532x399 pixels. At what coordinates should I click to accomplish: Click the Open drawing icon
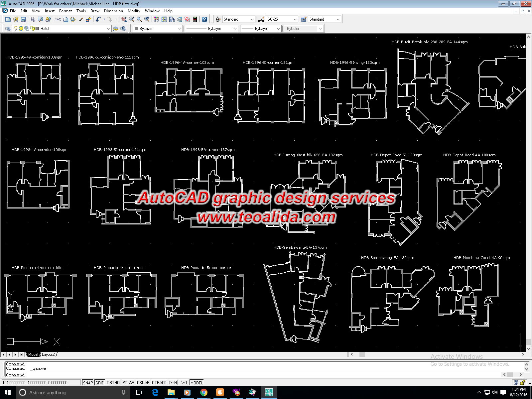(x=16, y=19)
